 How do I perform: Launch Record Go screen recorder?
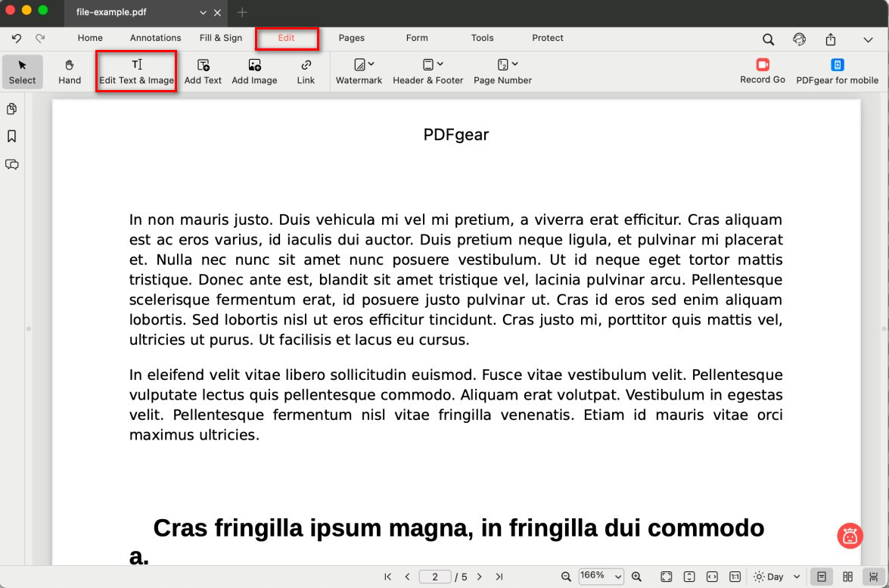pos(762,71)
